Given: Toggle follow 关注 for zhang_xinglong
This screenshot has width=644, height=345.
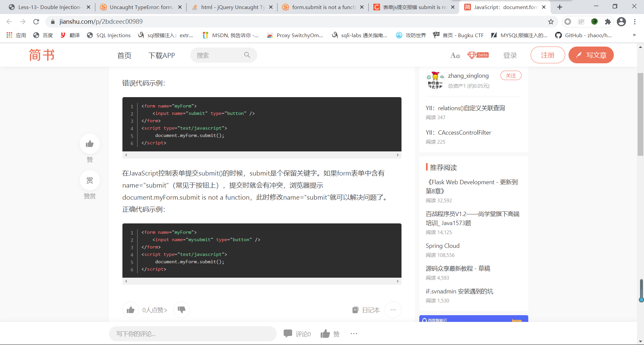Looking at the screenshot, I should coord(511,76).
